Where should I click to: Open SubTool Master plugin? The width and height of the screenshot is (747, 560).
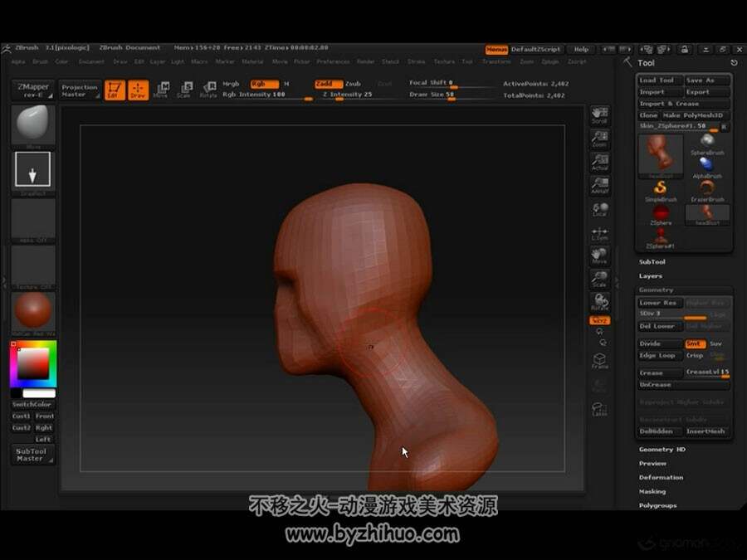[33, 455]
